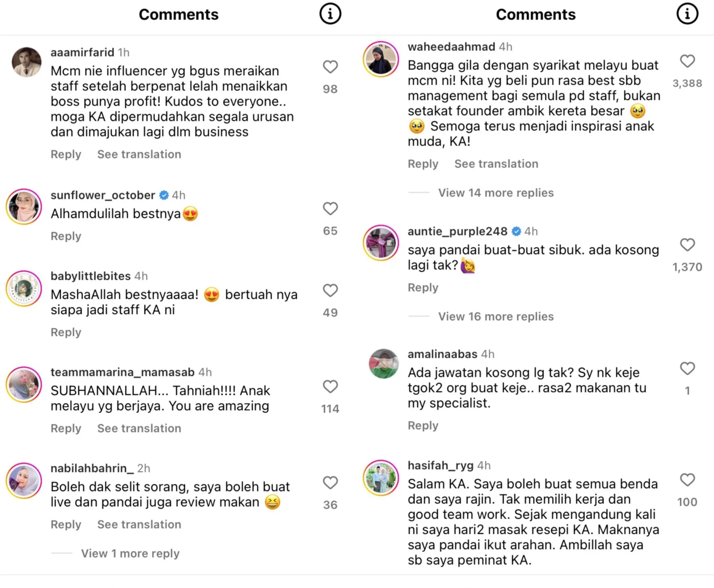The image size is (714, 588).
Task: Reply to amalinaabas' comment
Action: pyautogui.click(x=423, y=426)
